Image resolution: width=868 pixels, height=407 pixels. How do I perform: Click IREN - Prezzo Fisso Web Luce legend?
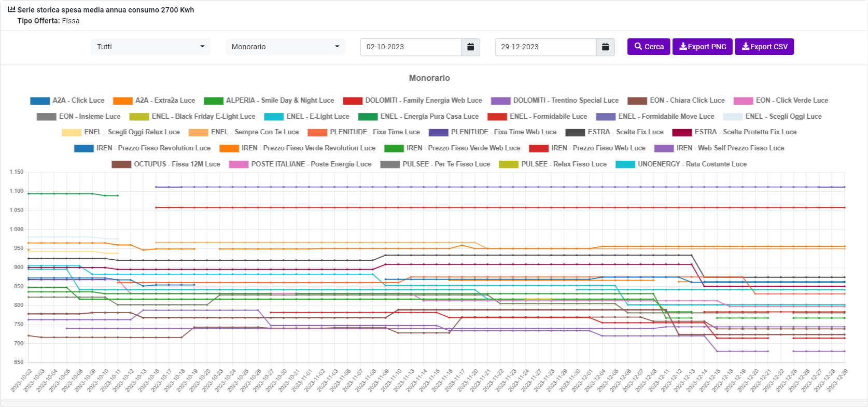(587, 148)
